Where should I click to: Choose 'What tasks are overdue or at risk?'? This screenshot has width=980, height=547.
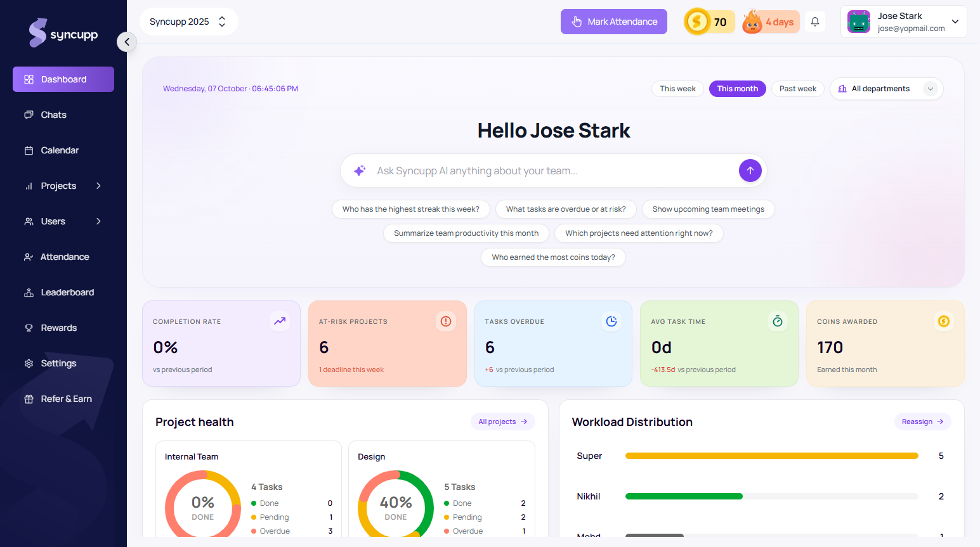[x=566, y=209]
